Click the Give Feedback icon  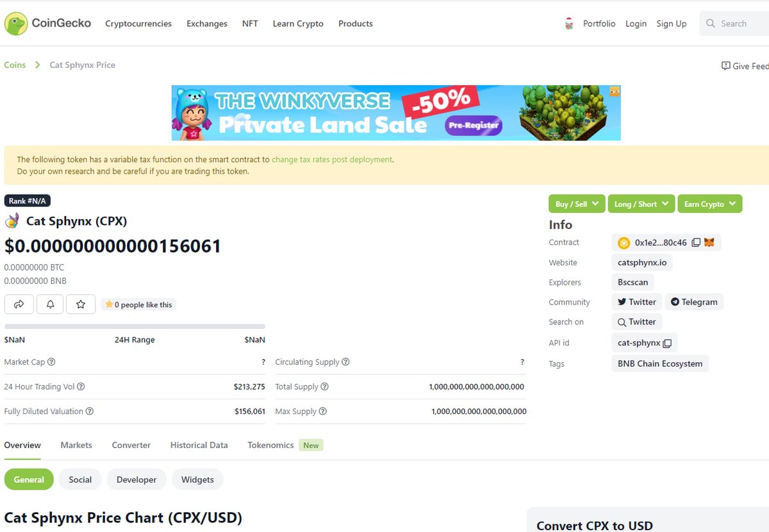coord(725,65)
